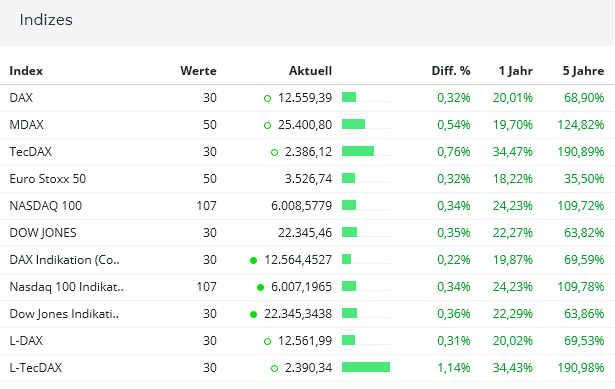This screenshot has width=615, height=389.
Task: Open the L-TecDAX index entry
Action: (36, 368)
